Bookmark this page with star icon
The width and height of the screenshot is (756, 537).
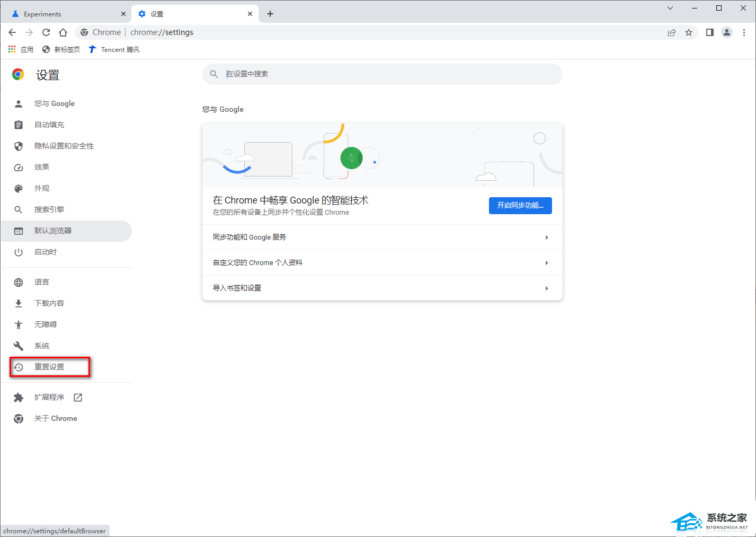tap(689, 32)
